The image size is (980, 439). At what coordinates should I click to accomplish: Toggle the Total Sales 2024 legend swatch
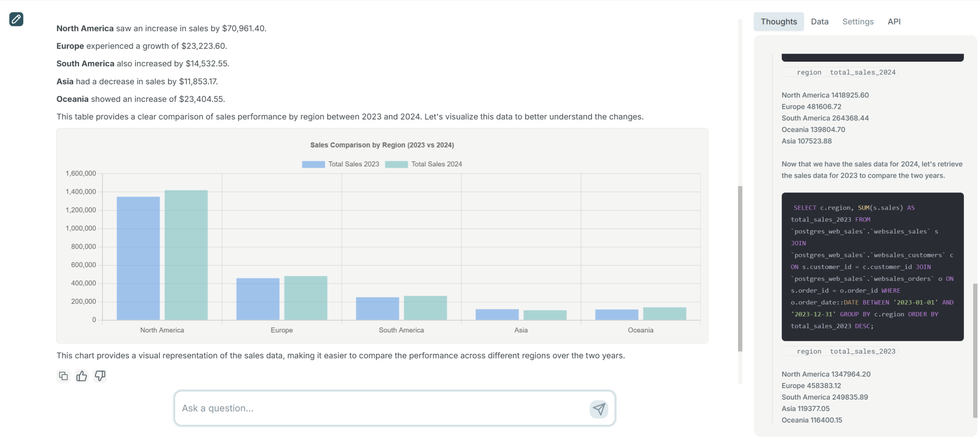[x=396, y=164]
